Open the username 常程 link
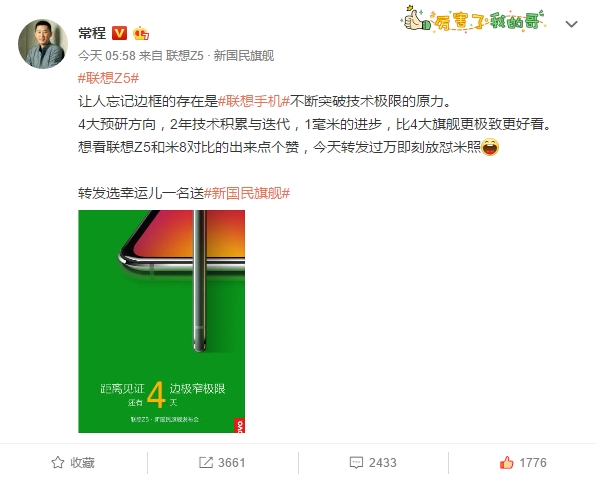597x482 pixels. (92, 33)
